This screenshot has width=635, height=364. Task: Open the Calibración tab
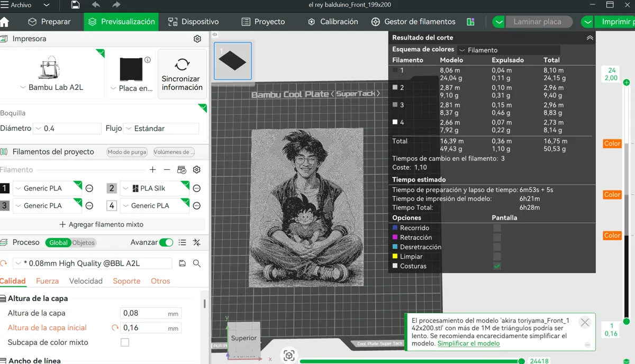point(333,22)
